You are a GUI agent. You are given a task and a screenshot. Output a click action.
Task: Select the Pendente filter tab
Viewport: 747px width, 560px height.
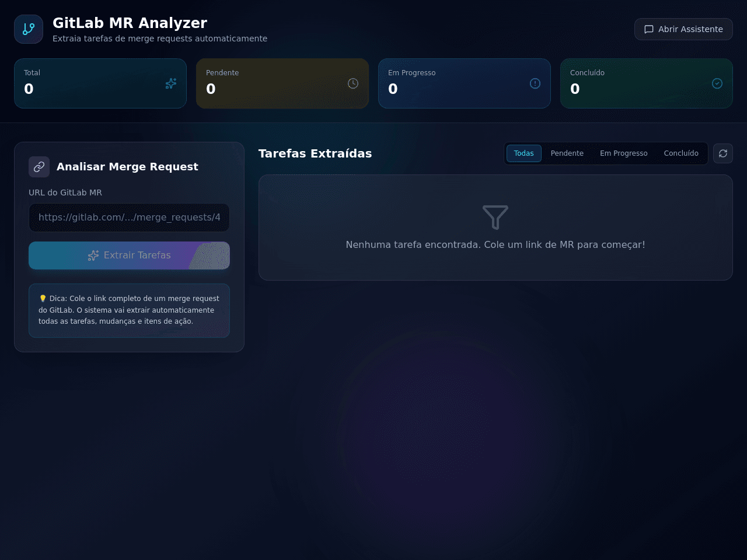pos(567,153)
